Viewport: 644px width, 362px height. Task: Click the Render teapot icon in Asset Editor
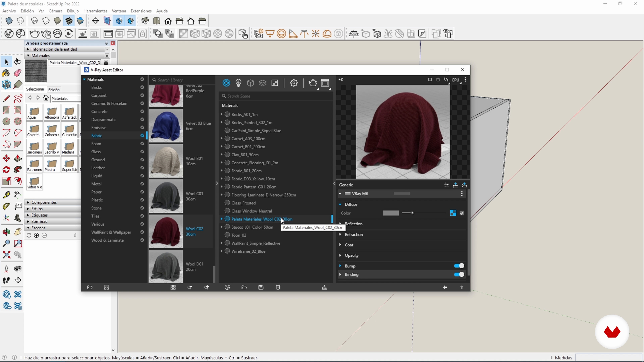[313, 83]
